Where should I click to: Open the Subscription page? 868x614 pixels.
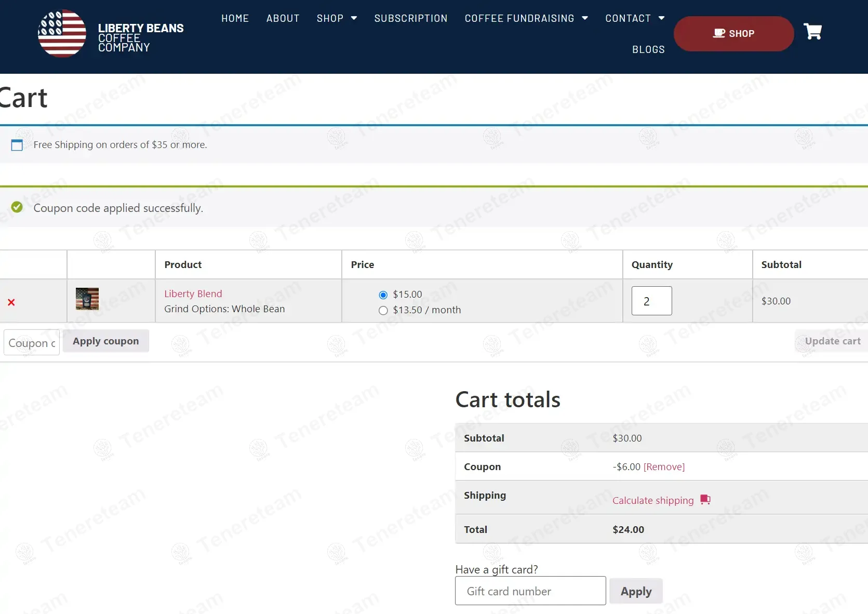click(x=411, y=18)
